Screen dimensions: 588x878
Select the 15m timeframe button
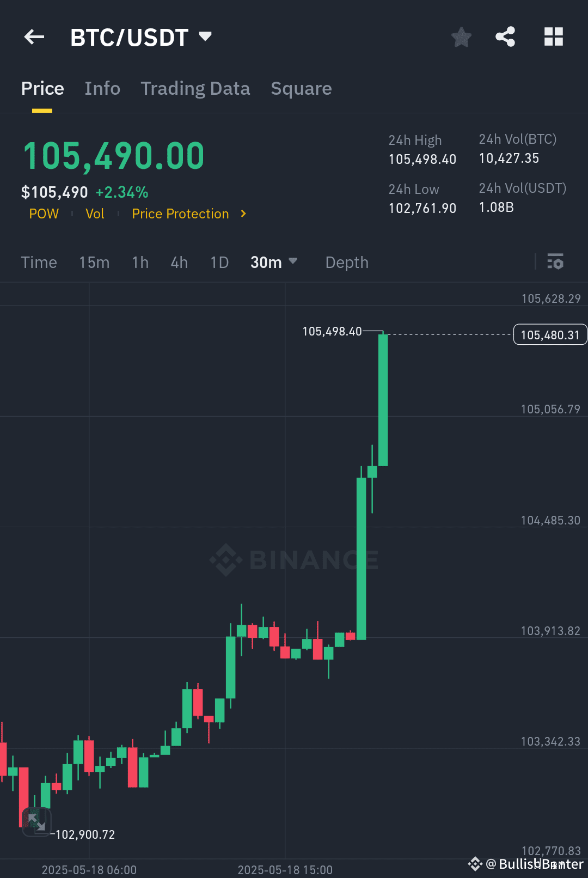tap(94, 262)
